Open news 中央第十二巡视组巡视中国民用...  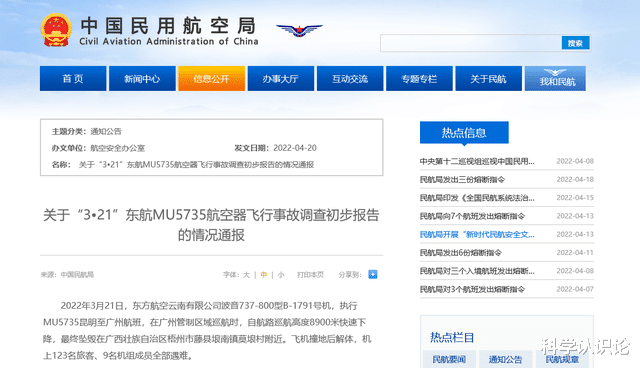(x=477, y=161)
